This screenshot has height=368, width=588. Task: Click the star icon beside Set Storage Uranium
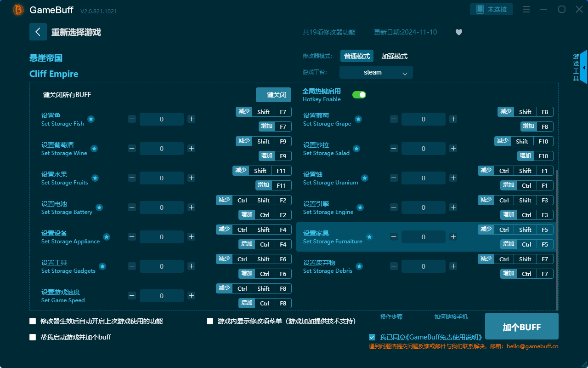click(364, 178)
